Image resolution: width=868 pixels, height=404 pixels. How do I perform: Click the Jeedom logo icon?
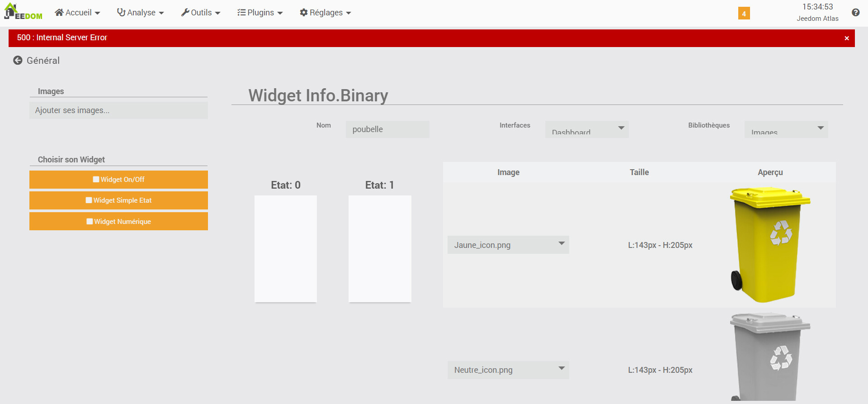point(23,12)
